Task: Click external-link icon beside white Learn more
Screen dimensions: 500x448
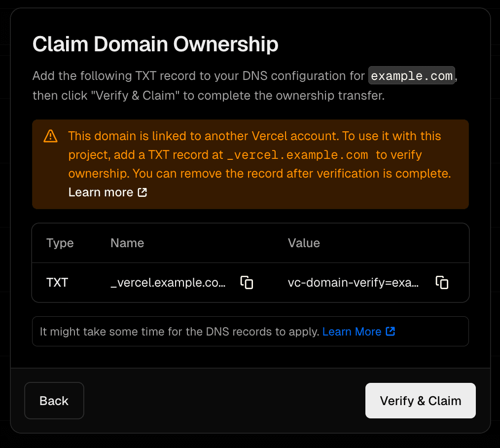Action: (143, 192)
